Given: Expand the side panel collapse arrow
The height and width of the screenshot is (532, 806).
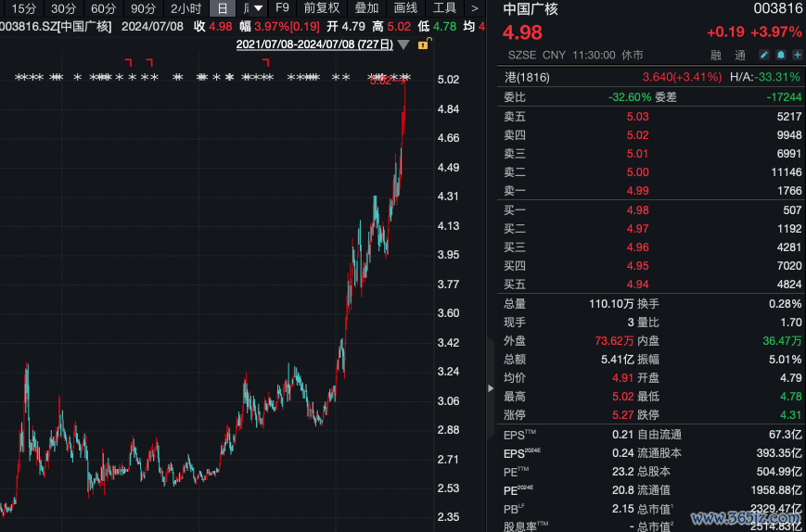Looking at the screenshot, I should point(491,388).
